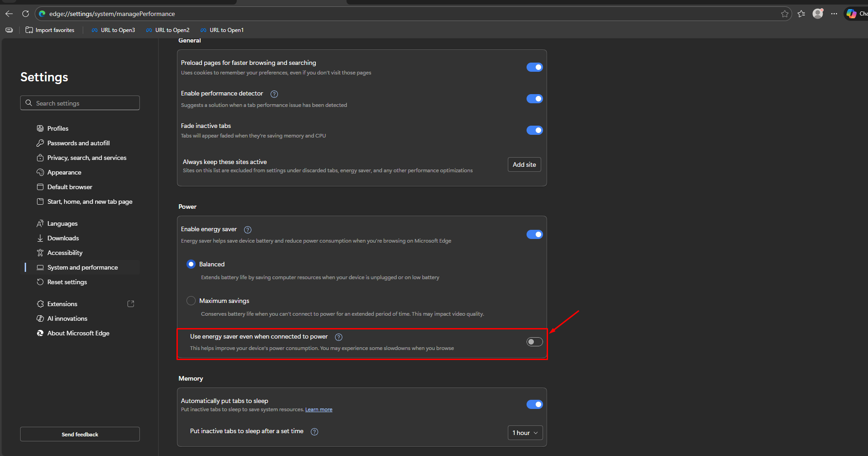Open Privacy, search, and services settings

[87, 158]
